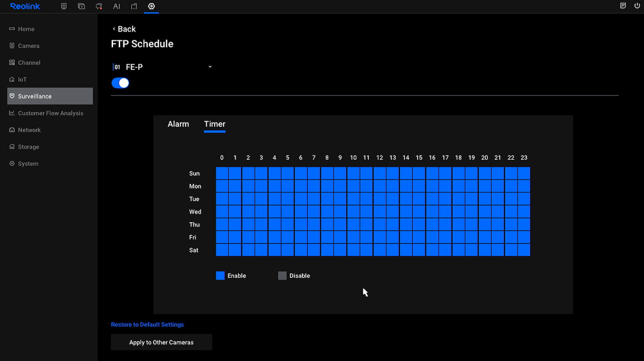This screenshot has height=361, width=644.
Task: Click the top bar icon right of AI
Action: point(134,6)
